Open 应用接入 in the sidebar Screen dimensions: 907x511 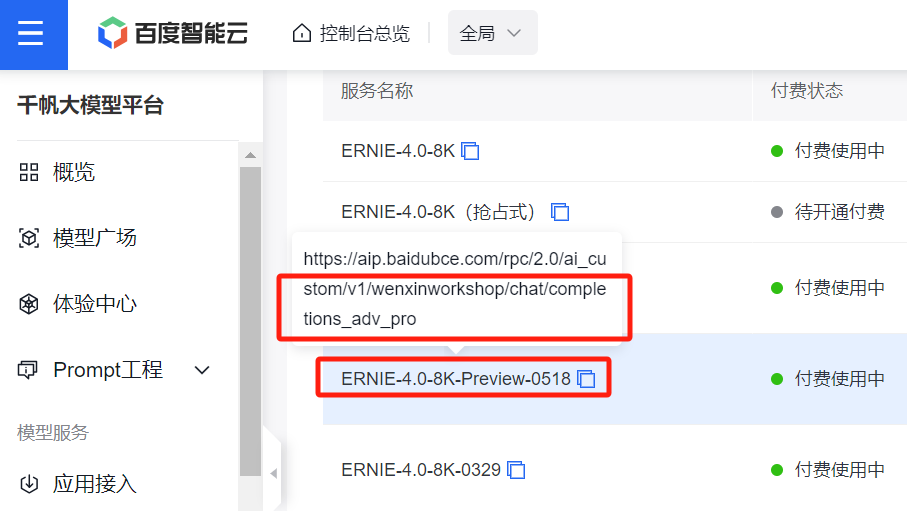(95, 484)
